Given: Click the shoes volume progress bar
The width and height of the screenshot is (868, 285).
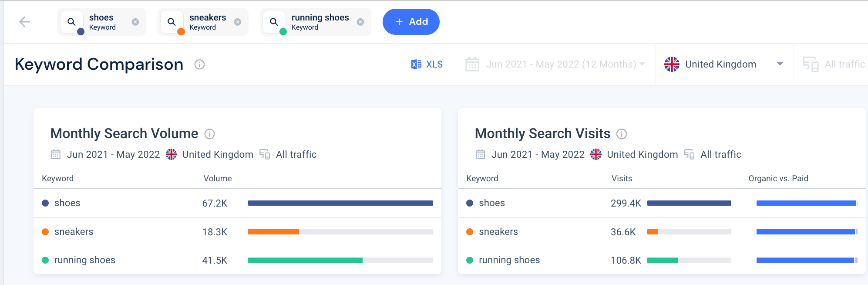Looking at the screenshot, I should pyautogui.click(x=340, y=203).
